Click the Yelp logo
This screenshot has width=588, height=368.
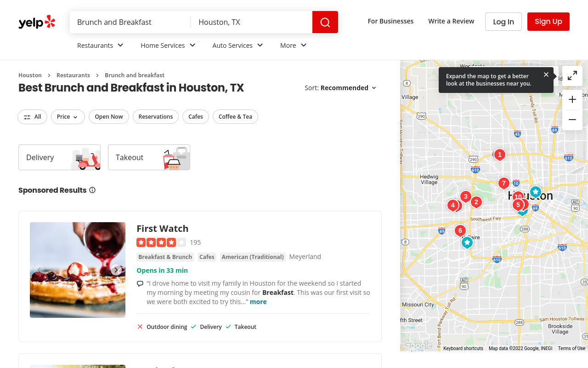click(x=37, y=22)
